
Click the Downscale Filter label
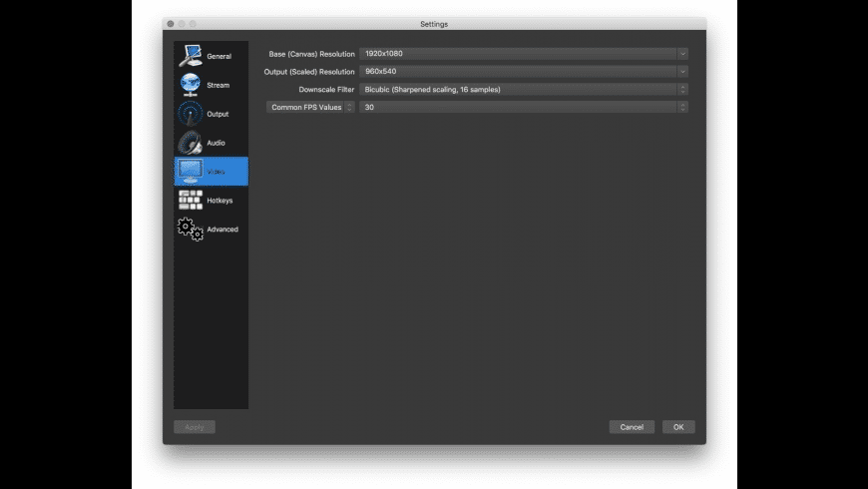pyautogui.click(x=326, y=89)
